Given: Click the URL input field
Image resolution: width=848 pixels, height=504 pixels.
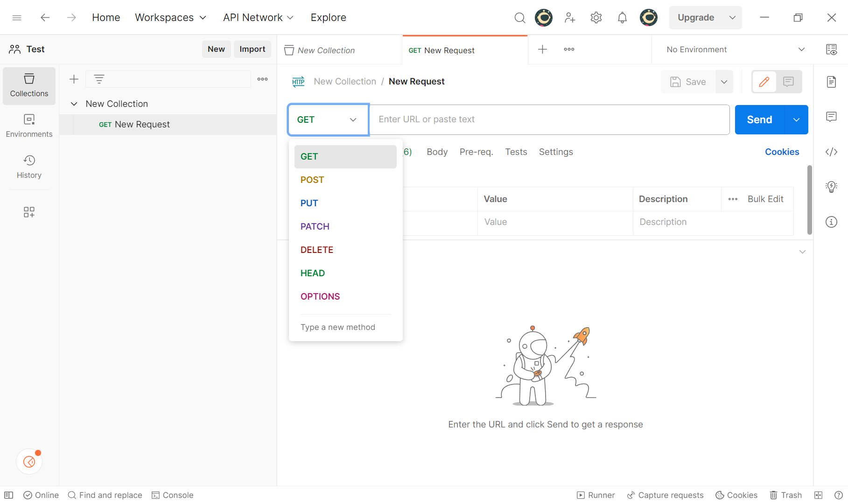Looking at the screenshot, I should click(x=549, y=120).
